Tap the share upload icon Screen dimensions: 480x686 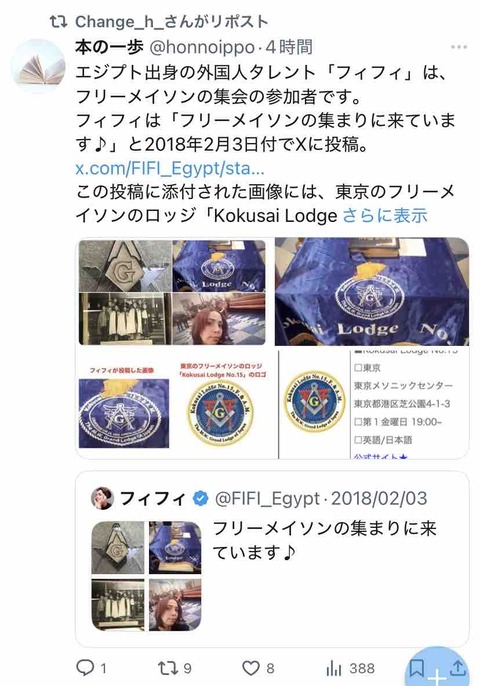pos(457,668)
